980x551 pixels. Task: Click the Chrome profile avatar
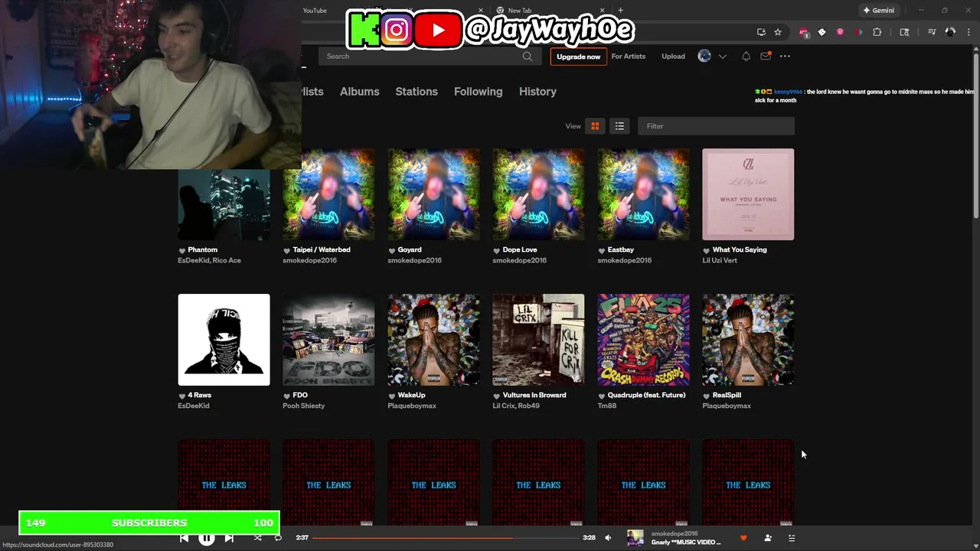[950, 32]
